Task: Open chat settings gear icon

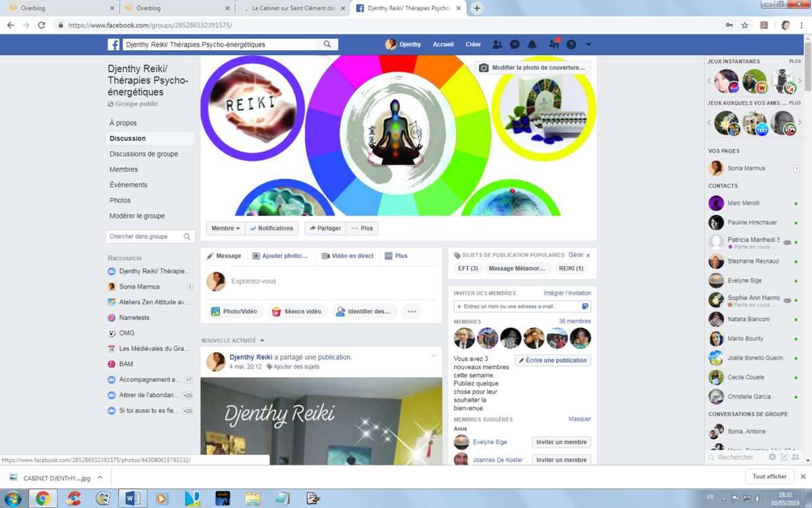Action: pyautogui.click(x=772, y=457)
